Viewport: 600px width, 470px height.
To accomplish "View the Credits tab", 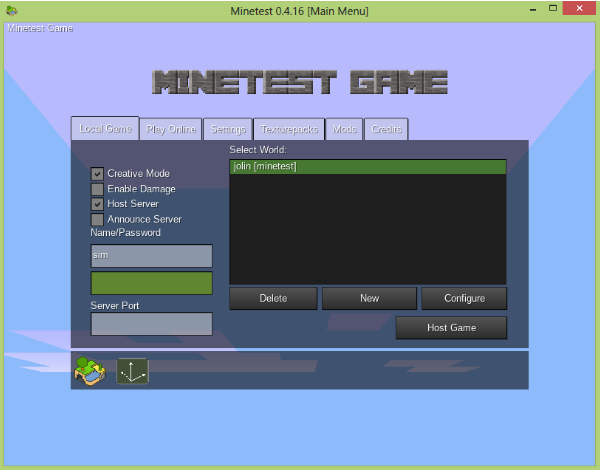I will pos(386,129).
